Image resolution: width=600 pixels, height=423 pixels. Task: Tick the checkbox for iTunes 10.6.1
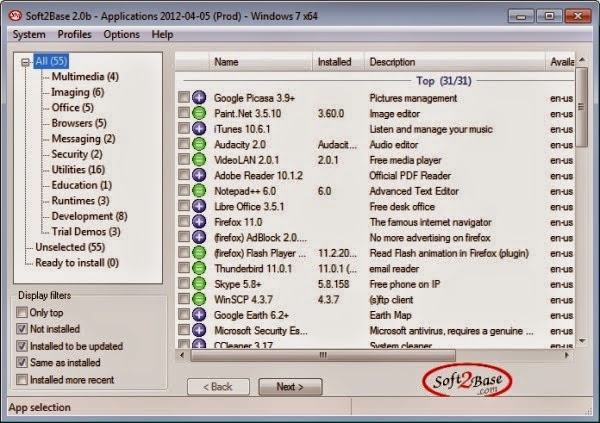coord(184,128)
